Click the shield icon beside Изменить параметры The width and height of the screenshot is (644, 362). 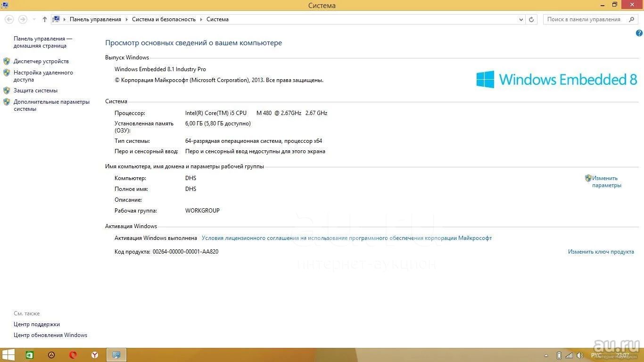pos(588,178)
